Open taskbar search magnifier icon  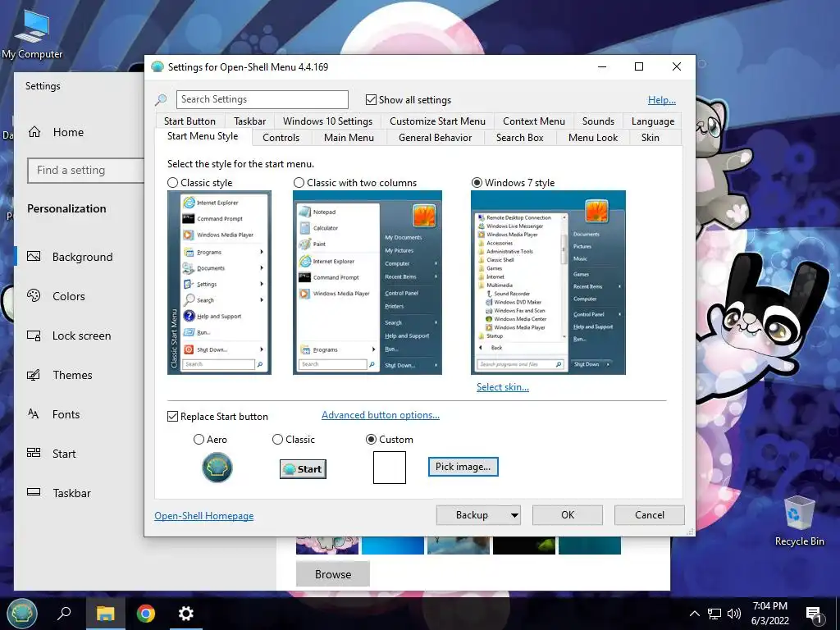coord(64,613)
